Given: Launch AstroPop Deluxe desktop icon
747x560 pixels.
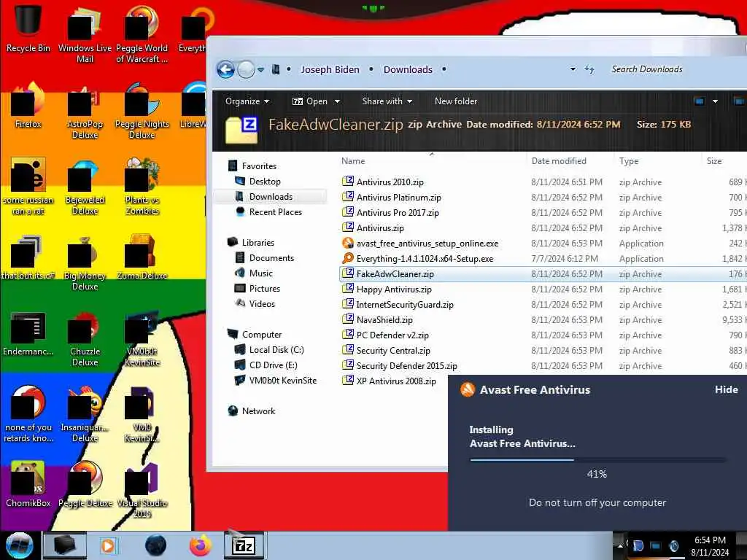Looking at the screenshot, I should pyautogui.click(x=85, y=111).
